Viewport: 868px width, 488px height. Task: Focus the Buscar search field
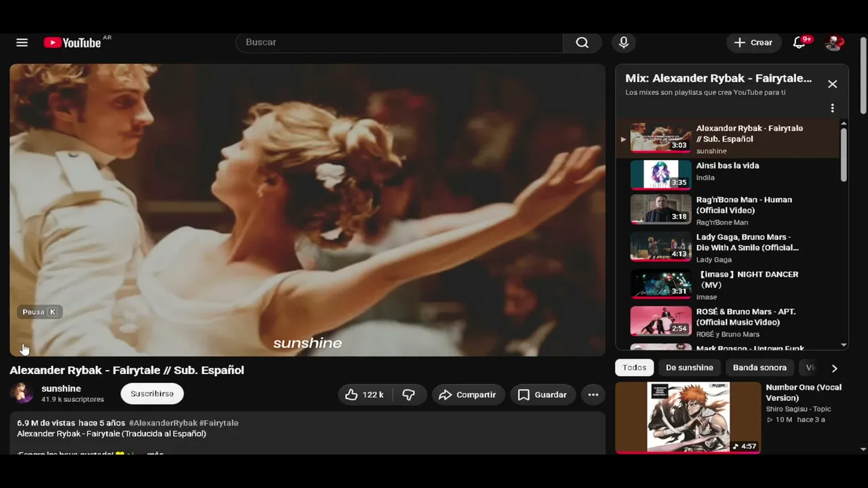[399, 43]
